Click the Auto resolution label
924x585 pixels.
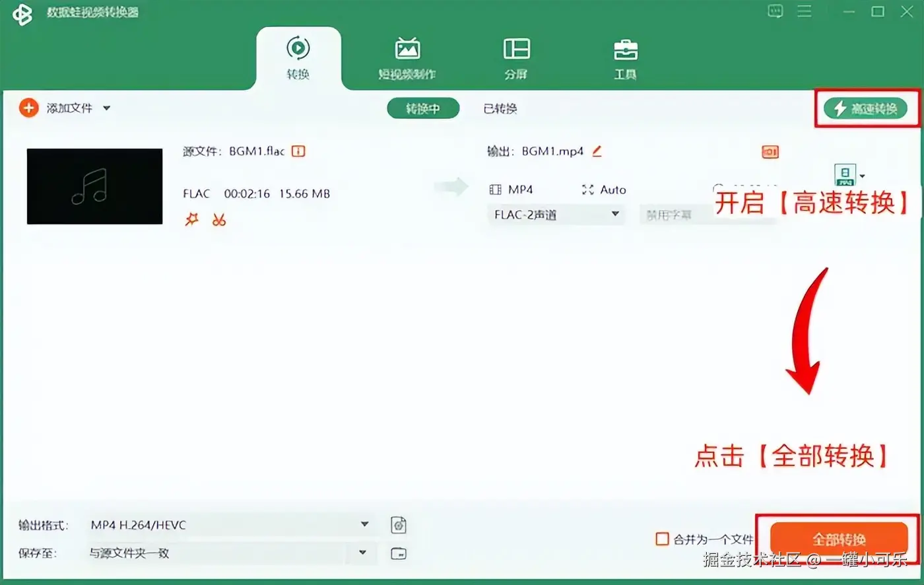[x=612, y=189]
